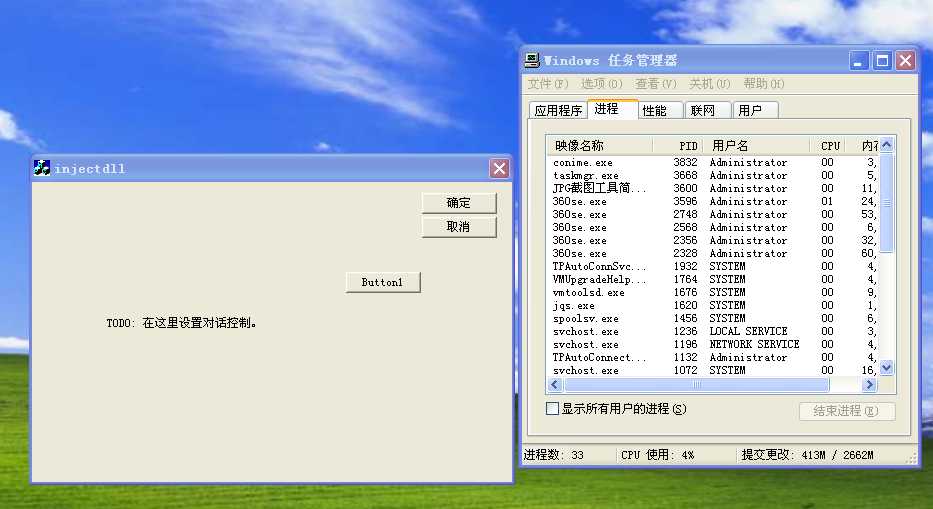Select 360se.exe with PID 2748
Viewport: 933px width, 509px height.
pos(713,215)
